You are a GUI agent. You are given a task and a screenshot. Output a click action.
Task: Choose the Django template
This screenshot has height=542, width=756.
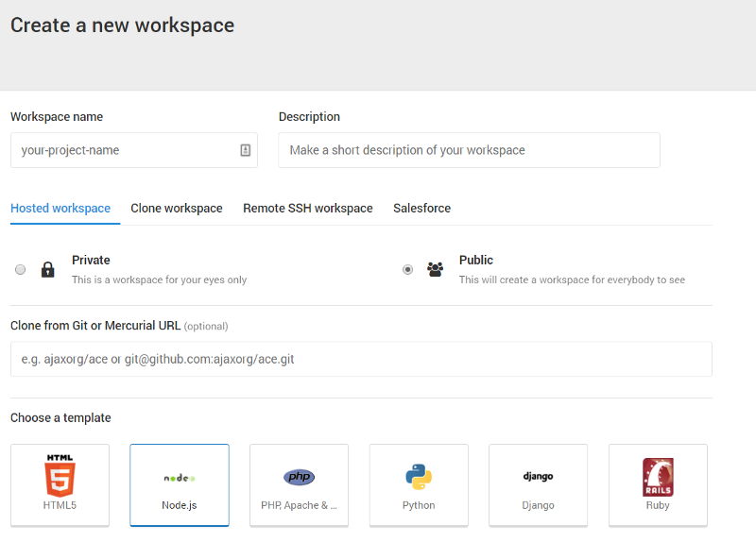tap(538, 484)
